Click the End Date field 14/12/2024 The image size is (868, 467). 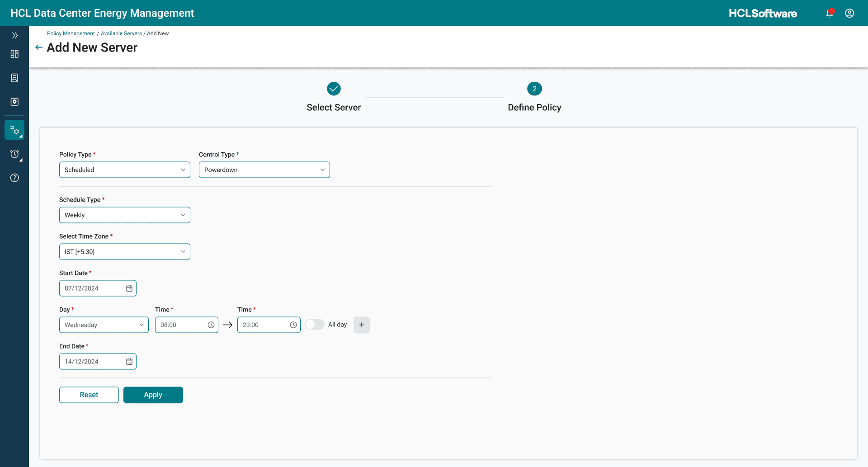coord(98,362)
